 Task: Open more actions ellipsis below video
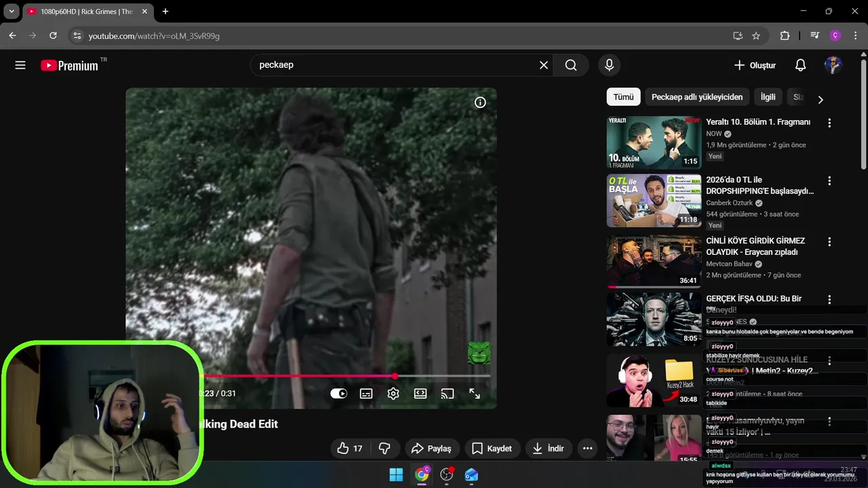(587, 449)
